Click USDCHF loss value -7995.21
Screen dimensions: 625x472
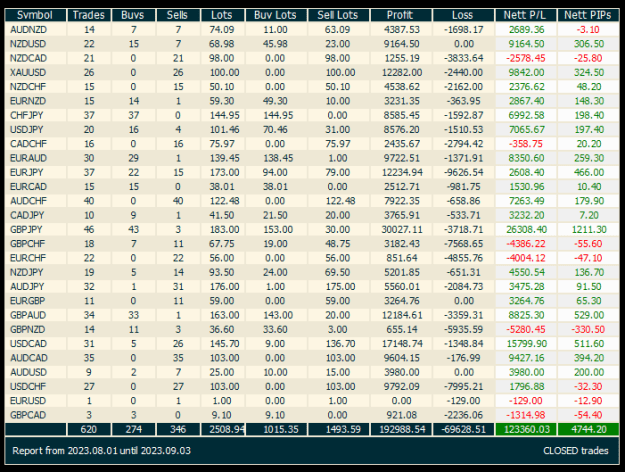(x=464, y=387)
